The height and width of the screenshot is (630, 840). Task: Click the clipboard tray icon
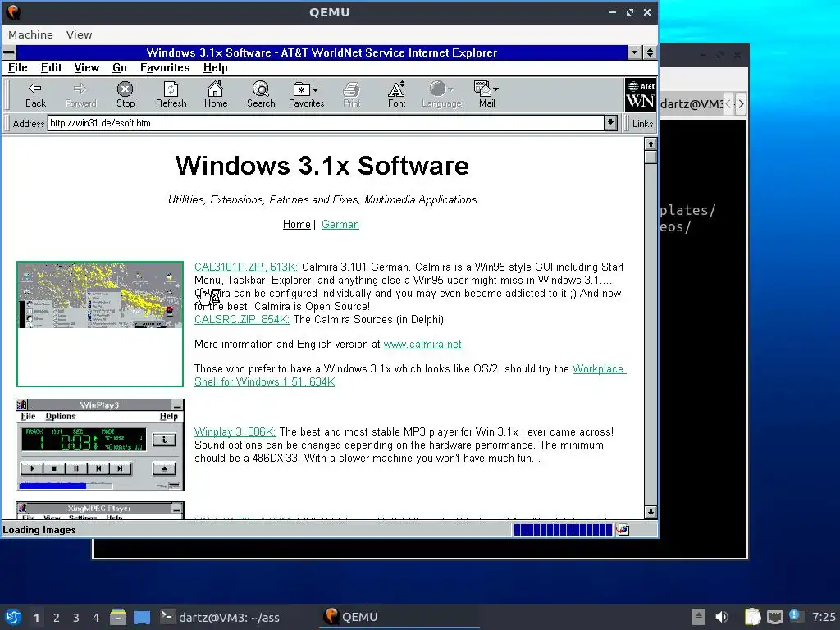[752, 617]
